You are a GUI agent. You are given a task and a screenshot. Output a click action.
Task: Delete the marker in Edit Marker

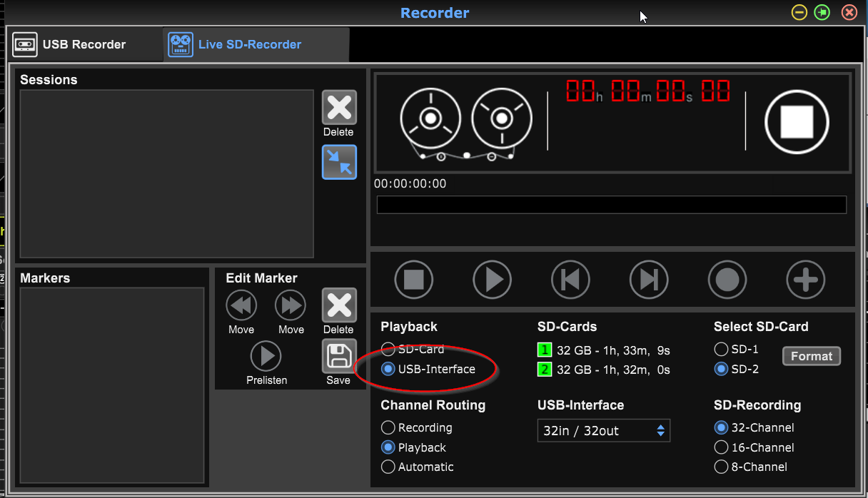pos(339,305)
